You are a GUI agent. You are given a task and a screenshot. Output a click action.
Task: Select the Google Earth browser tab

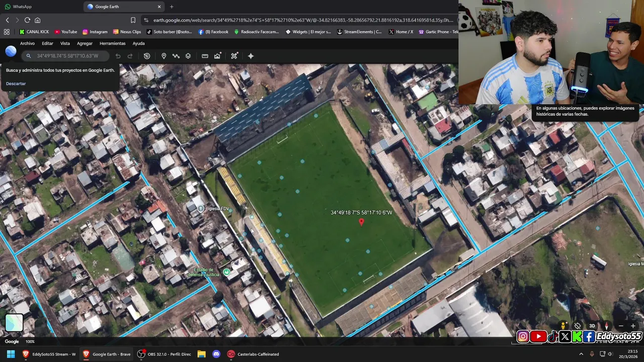pyautogui.click(x=124, y=7)
